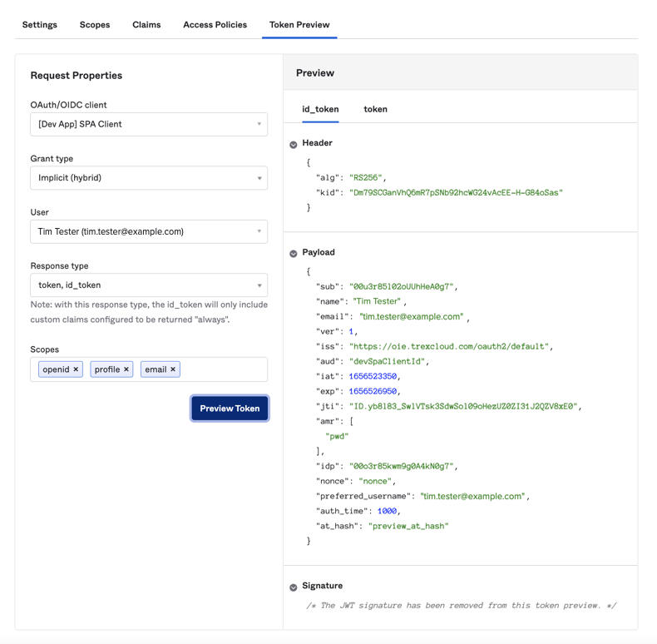Open the User selection dropdown
This screenshot has width=657, height=644.
[x=149, y=231]
